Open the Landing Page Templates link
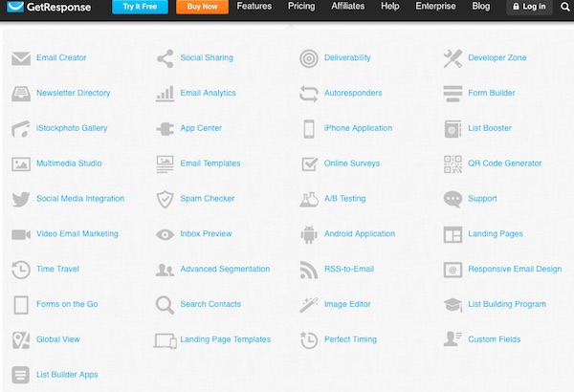This screenshot has width=574, height=392. [226, 339]
